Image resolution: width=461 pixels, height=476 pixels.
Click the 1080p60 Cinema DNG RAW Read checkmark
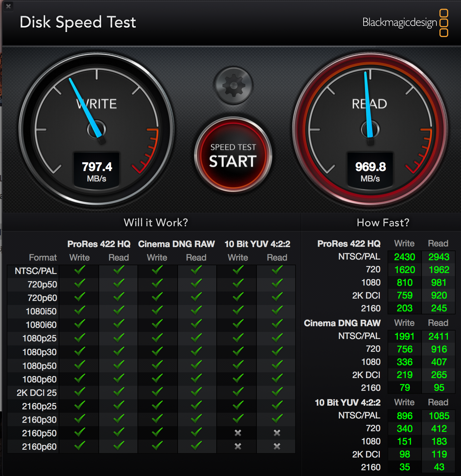pos(196,378)
